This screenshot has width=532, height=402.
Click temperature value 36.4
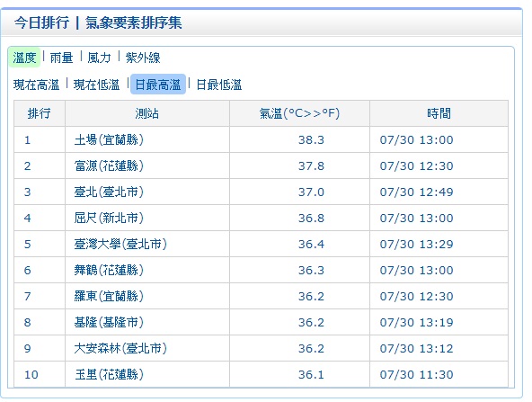[311, 244]
